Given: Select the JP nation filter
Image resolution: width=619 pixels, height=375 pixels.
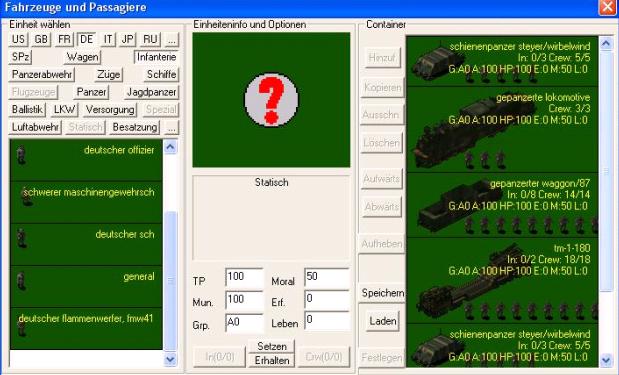Looking at the screenshot, I should click(x=127, y=39).
